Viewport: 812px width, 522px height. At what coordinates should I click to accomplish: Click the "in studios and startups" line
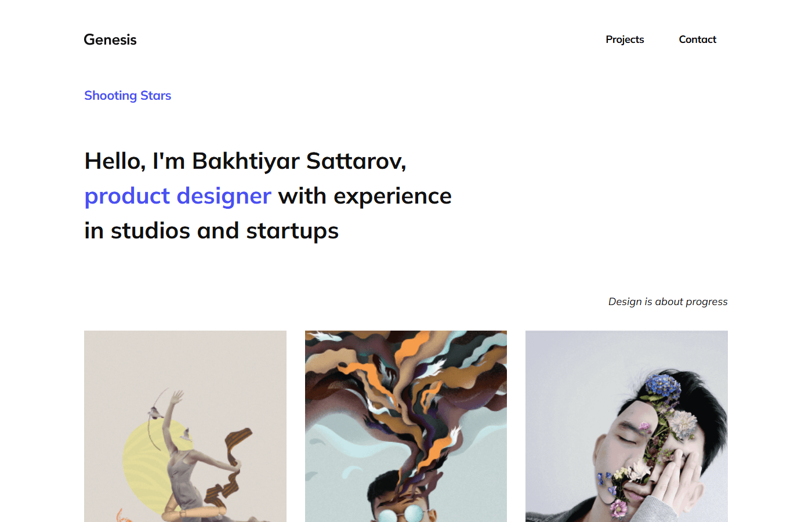point(211,231)
